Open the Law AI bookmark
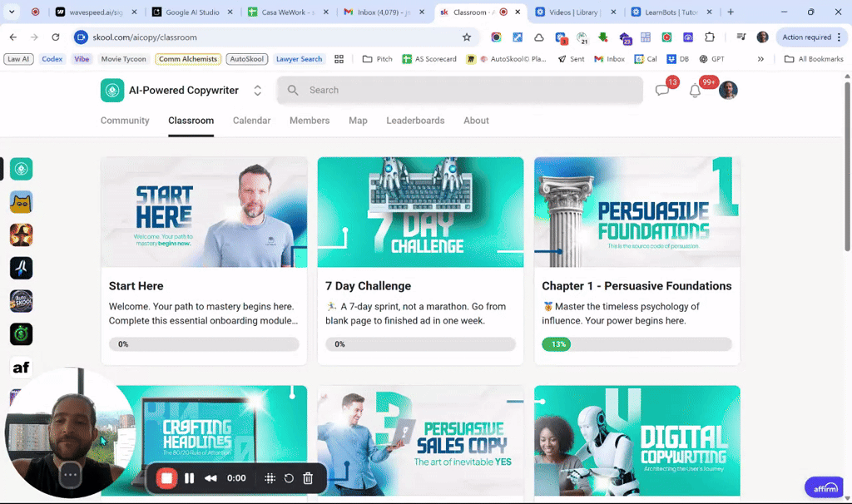This screenshot has width=852, height=504. pyautogui.click(x=18, y=59)
